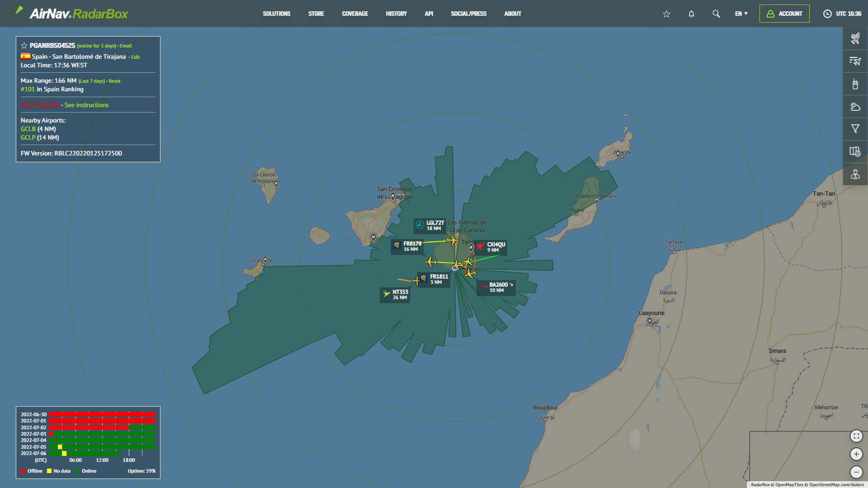
Task: Open the SOCIAL/PRESS menu
Action: coord(469,14)
